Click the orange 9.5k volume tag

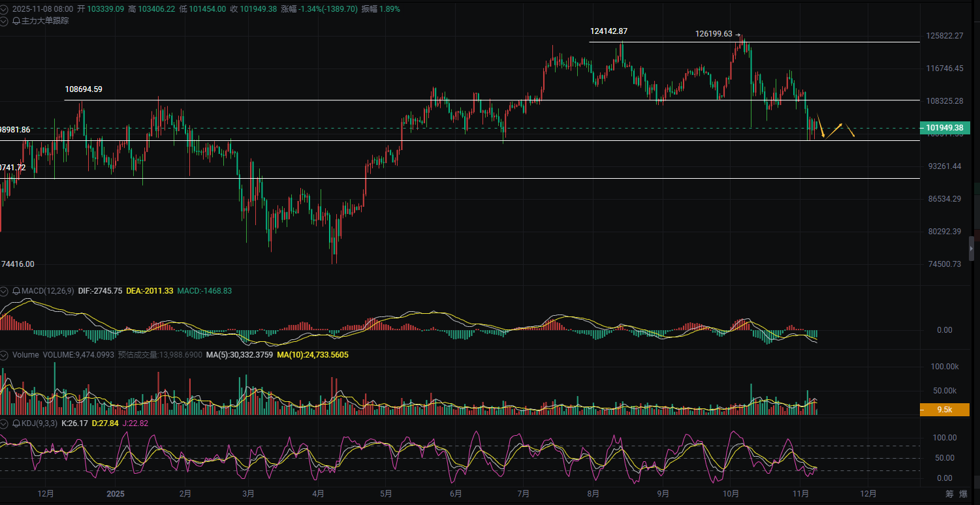tap(944, 410)
